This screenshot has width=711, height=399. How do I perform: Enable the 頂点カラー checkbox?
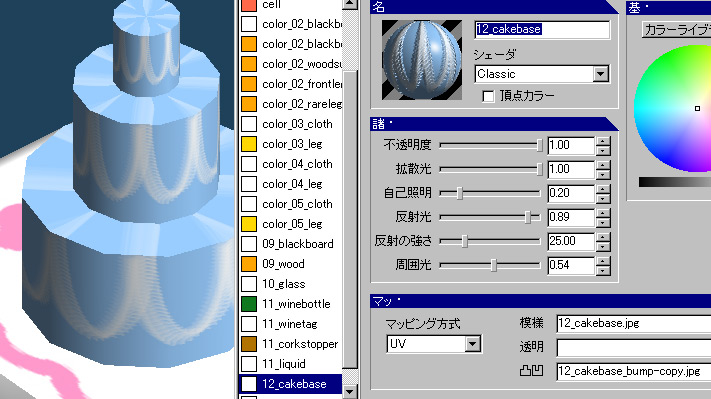click(x=488, y=96)
